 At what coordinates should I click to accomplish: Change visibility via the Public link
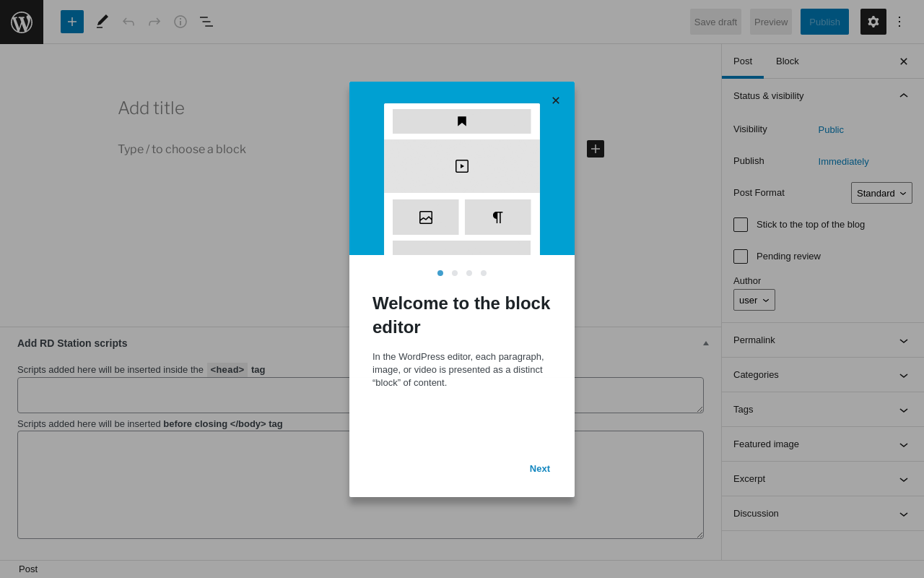(x=831, y=130)
